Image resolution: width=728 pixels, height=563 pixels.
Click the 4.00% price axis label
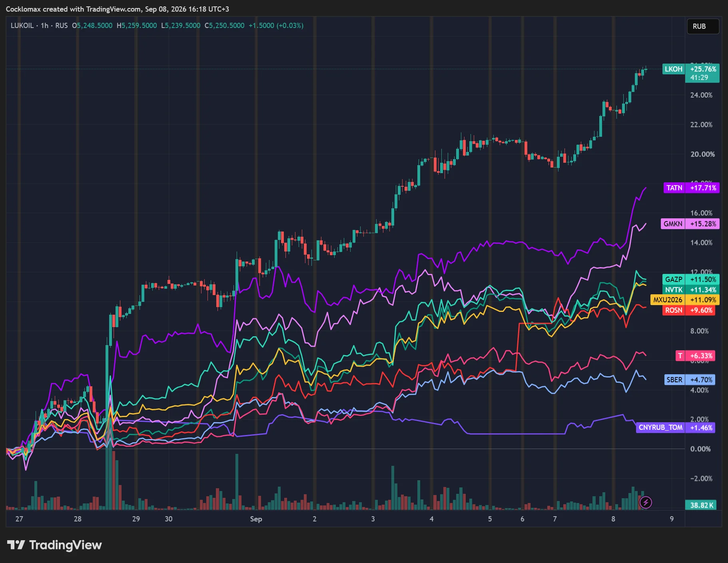click(700, 390)
